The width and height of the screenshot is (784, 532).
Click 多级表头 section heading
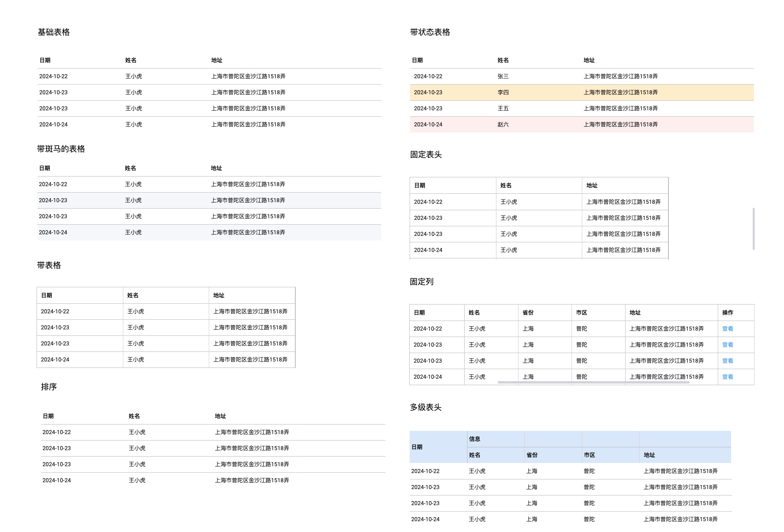426,407
